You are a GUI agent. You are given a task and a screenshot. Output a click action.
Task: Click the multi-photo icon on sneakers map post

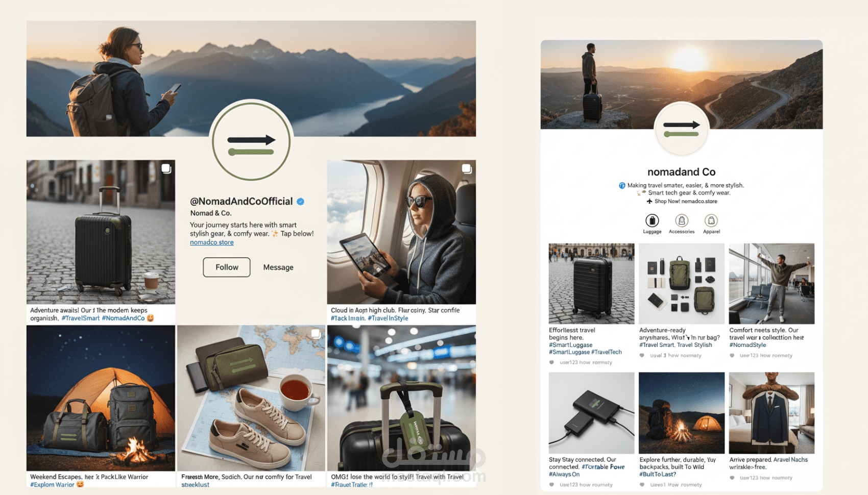(316, 334)
